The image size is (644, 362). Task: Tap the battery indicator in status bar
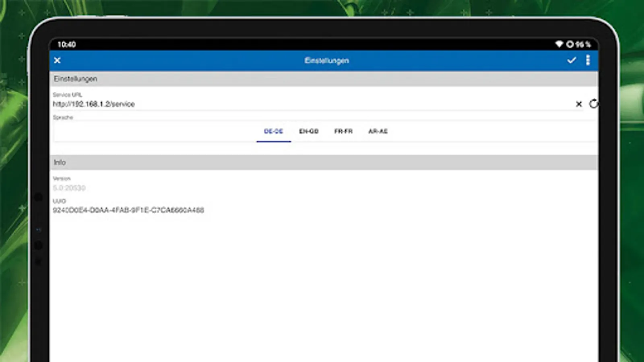(x=578, y=44)
